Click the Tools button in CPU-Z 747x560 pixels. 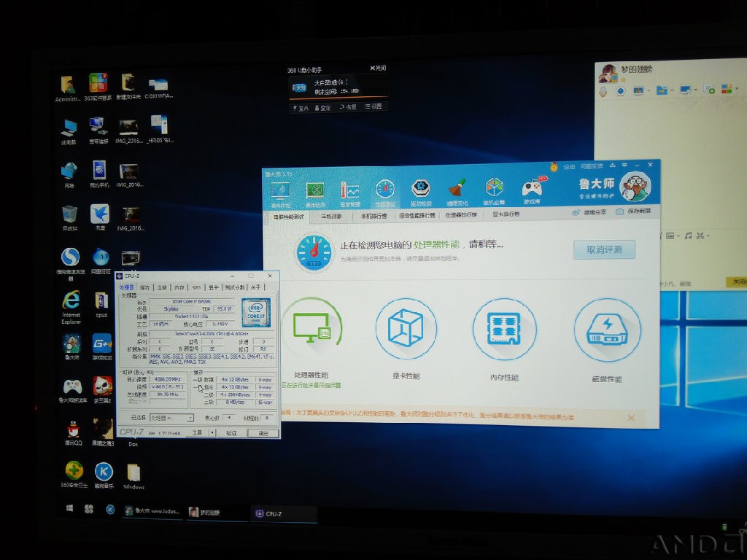tap(197, 432)
